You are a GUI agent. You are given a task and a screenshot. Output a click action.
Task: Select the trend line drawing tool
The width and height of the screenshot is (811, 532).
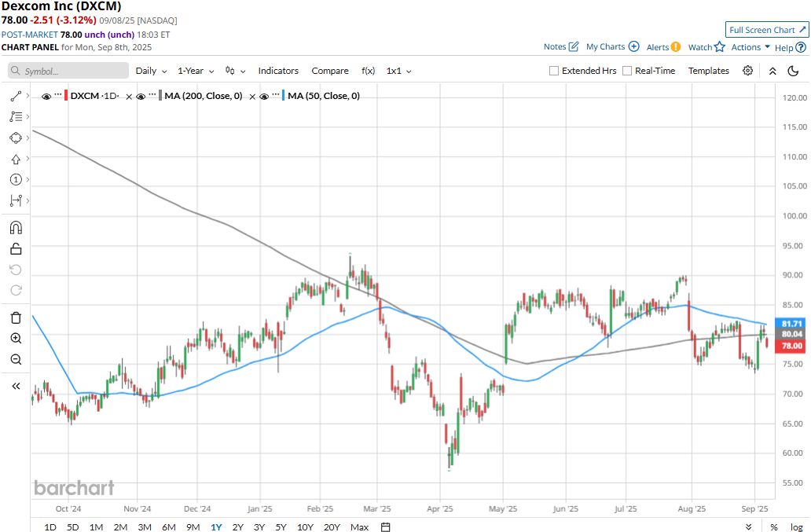[x=16, y=96]
